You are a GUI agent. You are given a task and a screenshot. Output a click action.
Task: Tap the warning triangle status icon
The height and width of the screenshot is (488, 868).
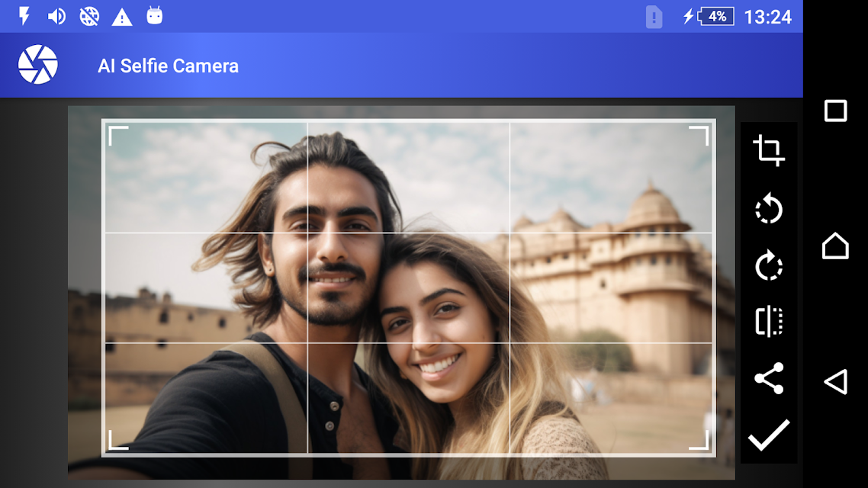(122, 17)
